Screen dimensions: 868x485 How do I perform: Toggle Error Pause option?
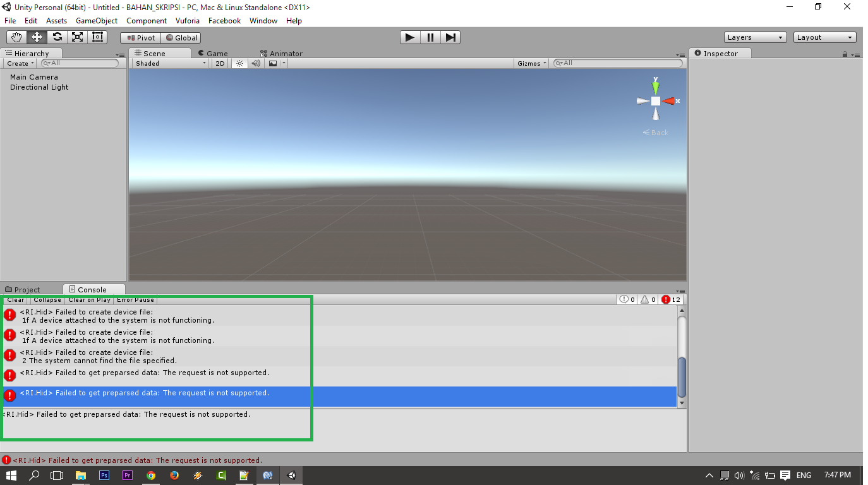[x=135, y=300]
